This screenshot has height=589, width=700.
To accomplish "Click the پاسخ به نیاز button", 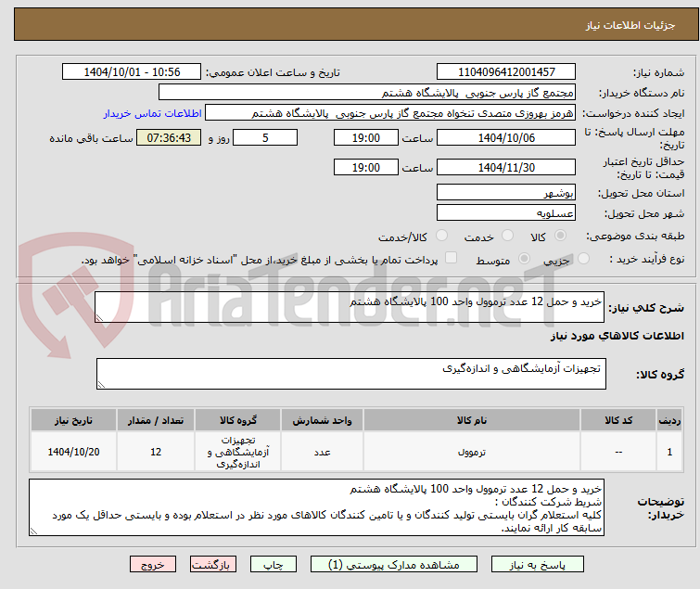I will click(x=538, y=564).
